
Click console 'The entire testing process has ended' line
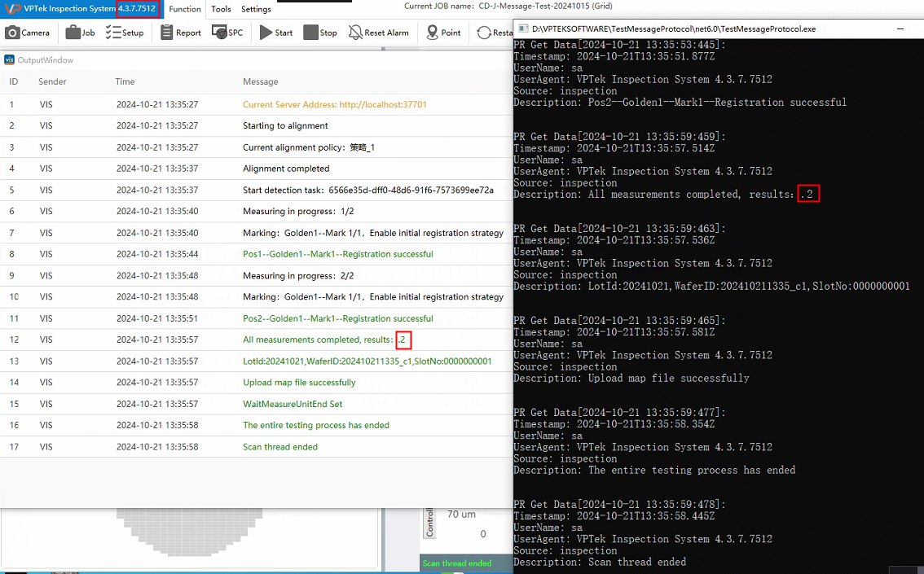[x=654, y=470]
